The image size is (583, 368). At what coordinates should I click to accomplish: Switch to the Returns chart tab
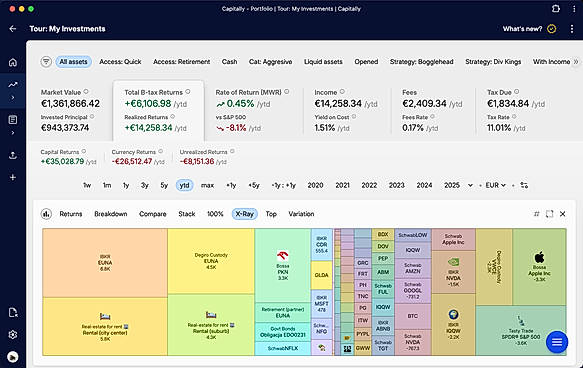(71, 214)
